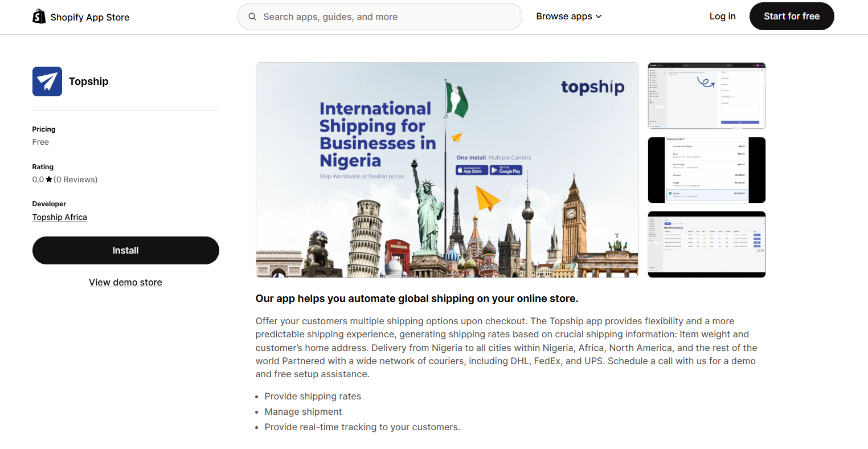Click the Google Play badge

tap(506, 170)
